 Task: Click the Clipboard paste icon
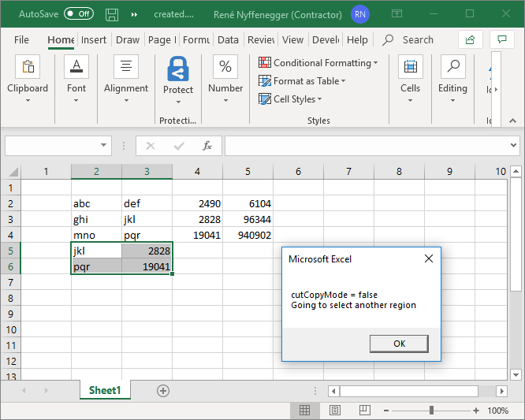click(28, 69)
